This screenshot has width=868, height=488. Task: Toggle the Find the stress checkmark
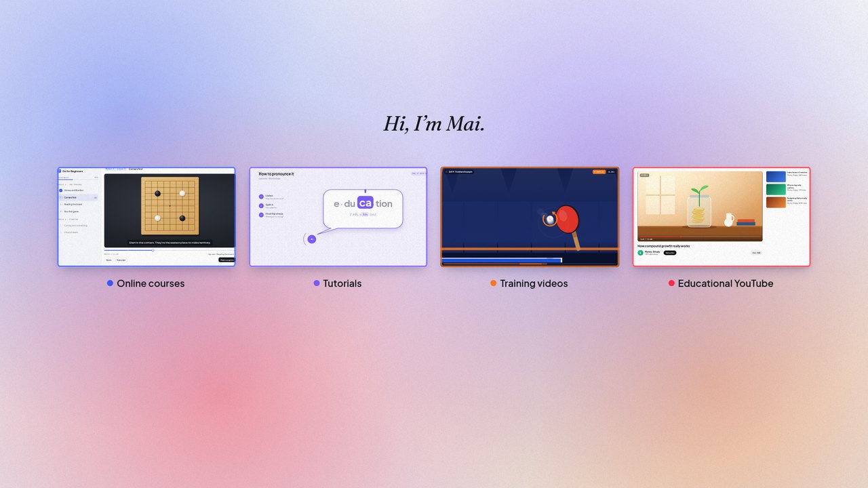(261, 215)
